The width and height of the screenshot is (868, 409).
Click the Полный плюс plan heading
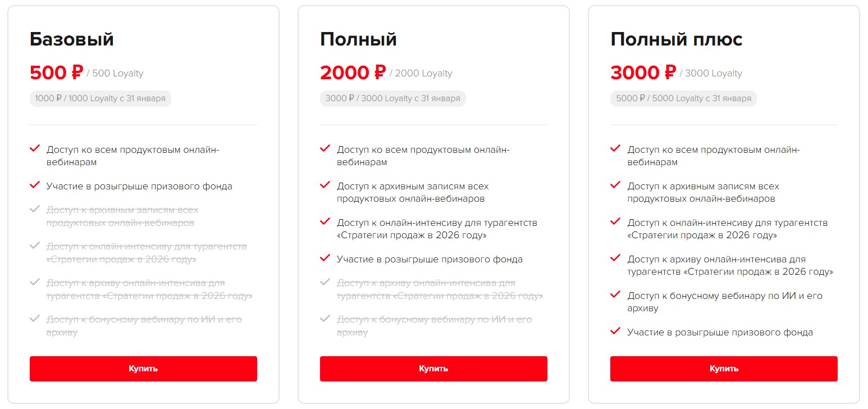[677, 39]
